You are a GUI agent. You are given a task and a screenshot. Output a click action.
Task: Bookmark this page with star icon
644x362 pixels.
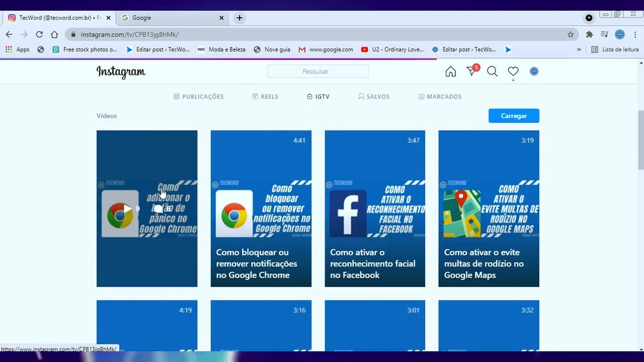point(571,34)
